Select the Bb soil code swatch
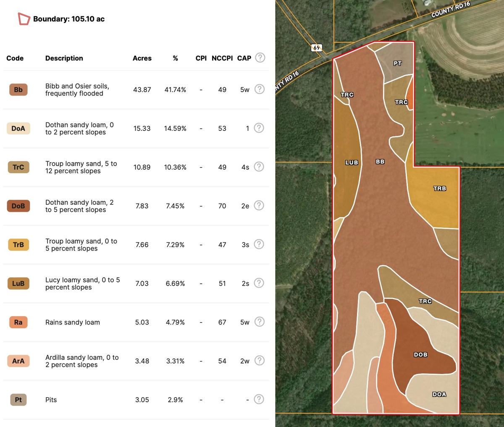The width and height of the screenshot is (504, 427). pyautogui.click(x=18, y=90)
